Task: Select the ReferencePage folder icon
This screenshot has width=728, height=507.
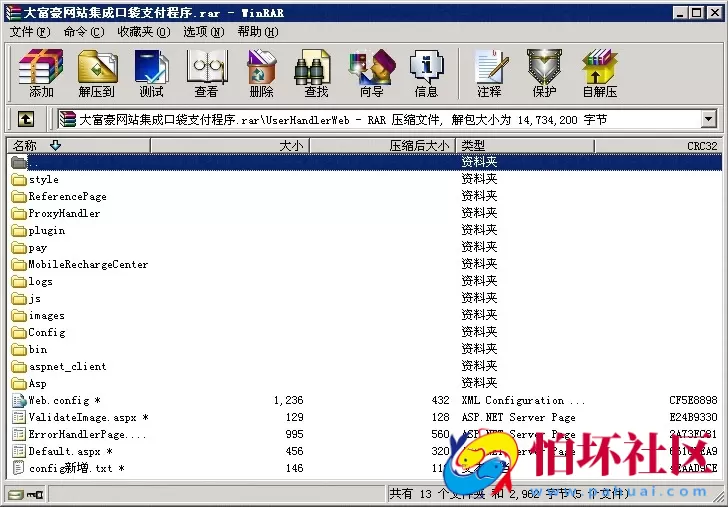Action: click(x=19, y=196)
